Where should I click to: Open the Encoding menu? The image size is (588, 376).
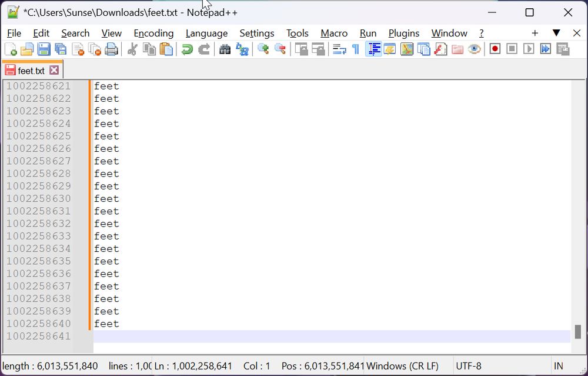[x=153, y=33]
